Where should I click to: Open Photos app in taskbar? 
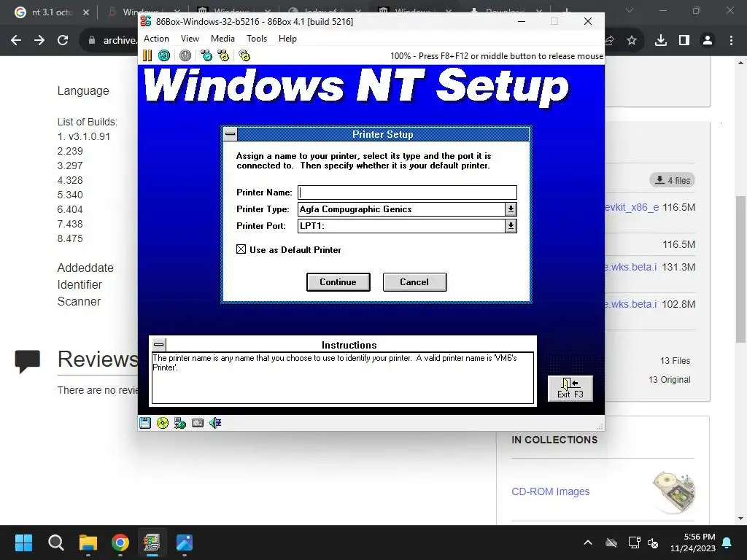(x=185, y=542)
